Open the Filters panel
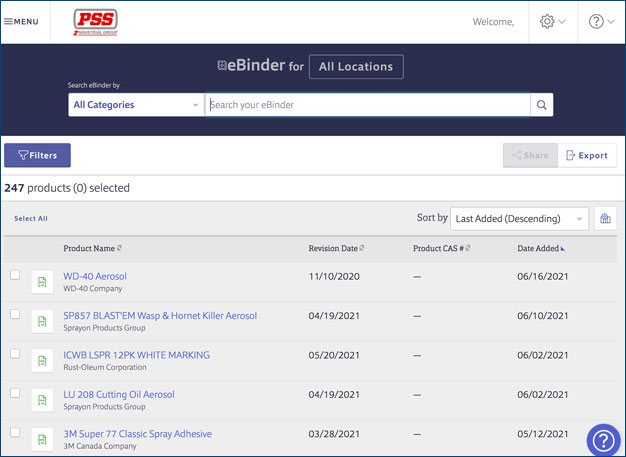Viewport: 626px width, 457px height. (x=38, y=155)
